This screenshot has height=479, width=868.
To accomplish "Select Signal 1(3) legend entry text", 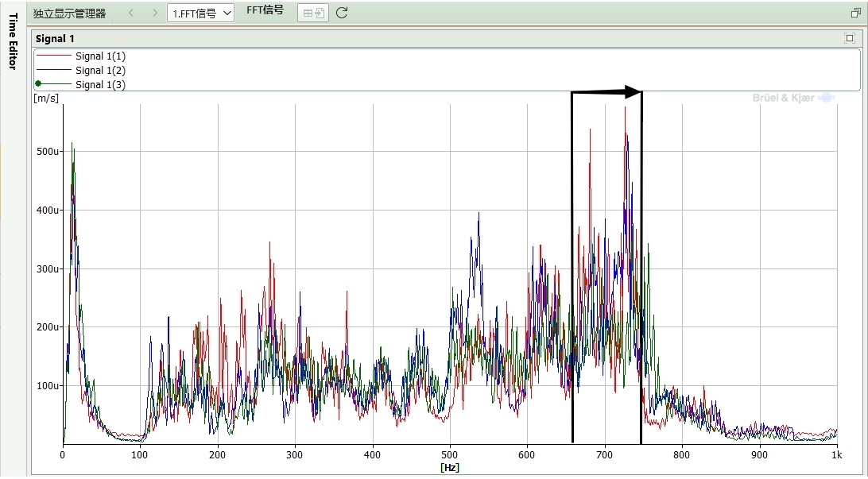I will coord(100,84).
